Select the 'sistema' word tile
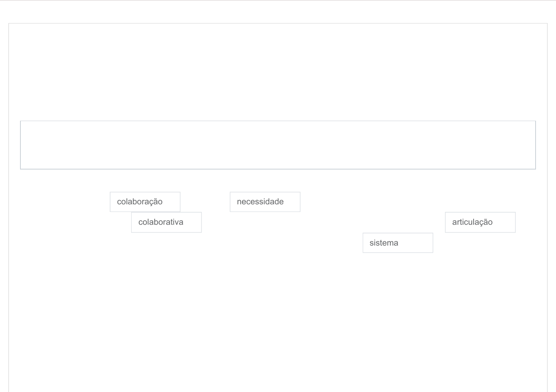This screenshot has height=392, width=556. [x=398, y=243]
